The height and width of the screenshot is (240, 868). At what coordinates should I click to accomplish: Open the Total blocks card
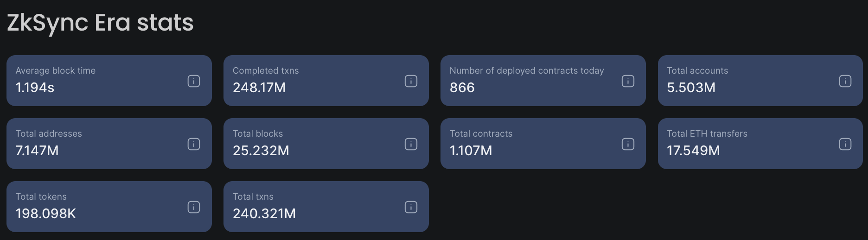click(326, 144)
